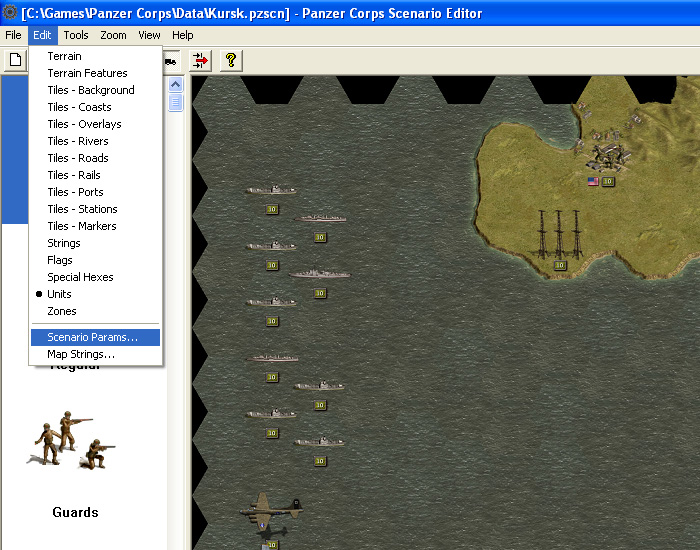Select Tiles - Ports mode
The image size is (700, 550).
click(x=96, y=192)
